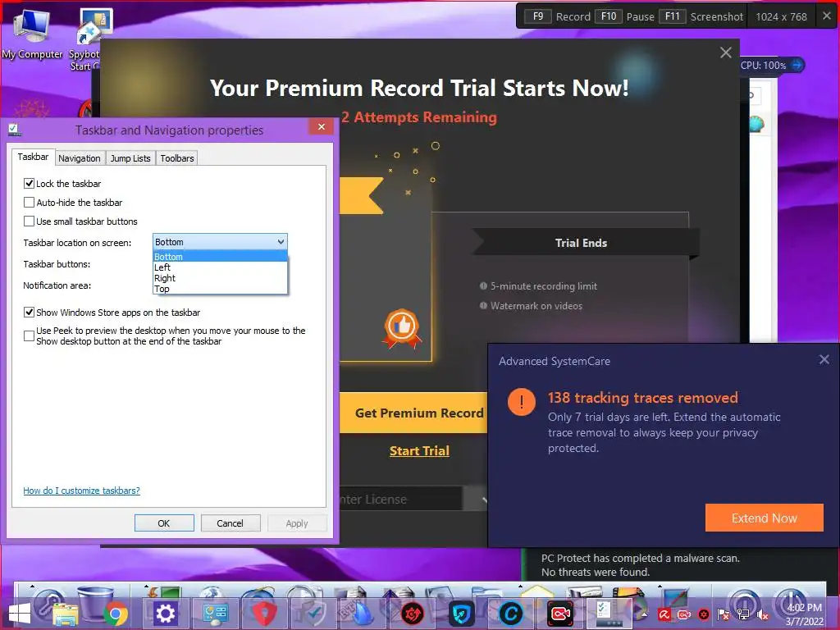Uncheck Show Windows Store apps on the taskbar
The image size is (840, 630).
pyautogui.click(x=30, y=313)
